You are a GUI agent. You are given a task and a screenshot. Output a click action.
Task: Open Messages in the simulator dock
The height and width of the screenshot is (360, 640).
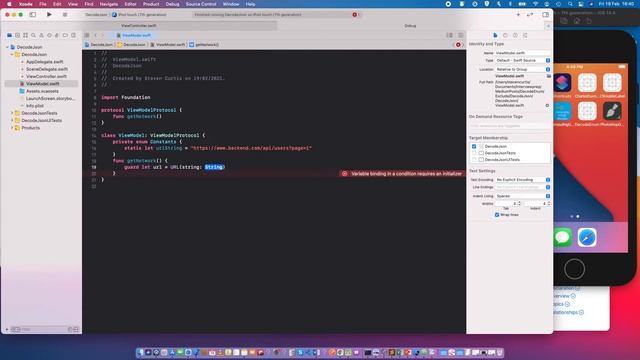pos(562,238)
